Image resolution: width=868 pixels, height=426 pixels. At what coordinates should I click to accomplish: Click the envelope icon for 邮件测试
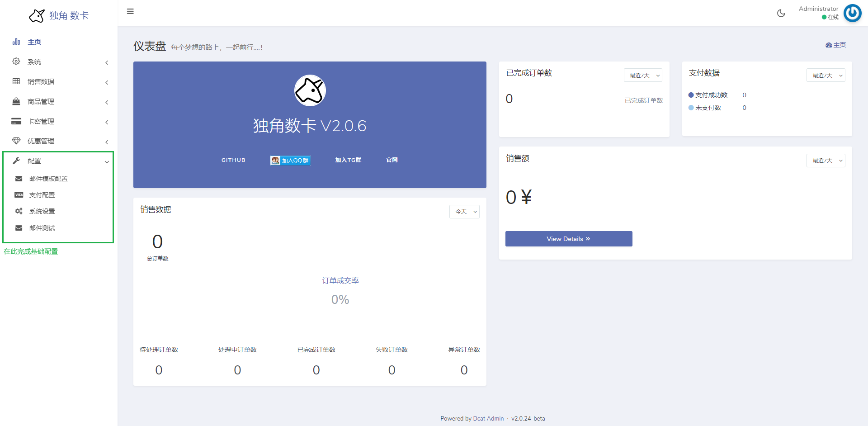tap(19, 228)
